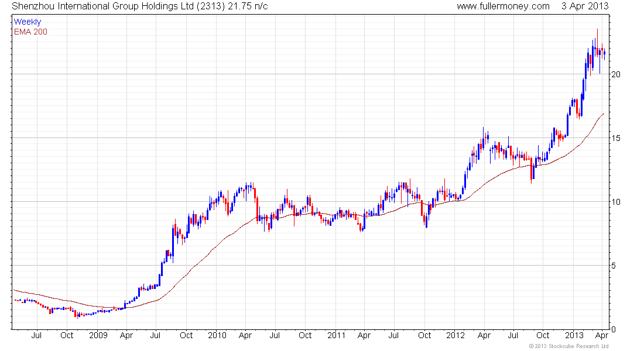Image resolution: width=644 pixels, height=351 pixels.
Task: Click the x-axis label '2011'
Action: [337, 335]
